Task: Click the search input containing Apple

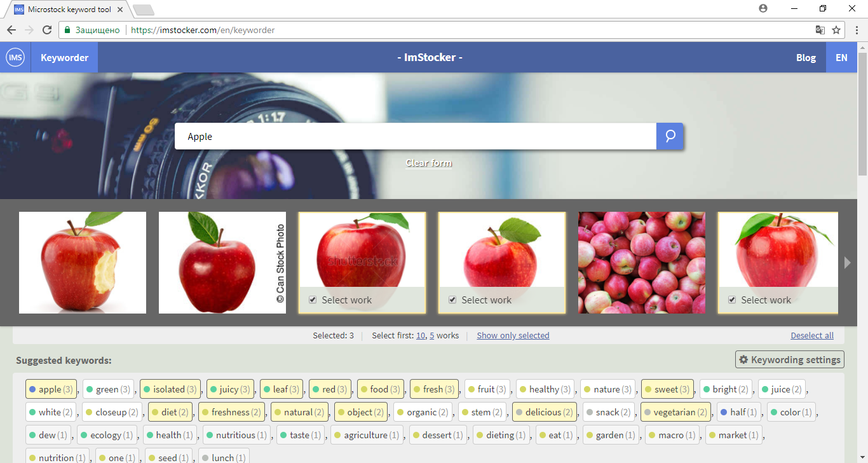Action: tap(416, 136)
